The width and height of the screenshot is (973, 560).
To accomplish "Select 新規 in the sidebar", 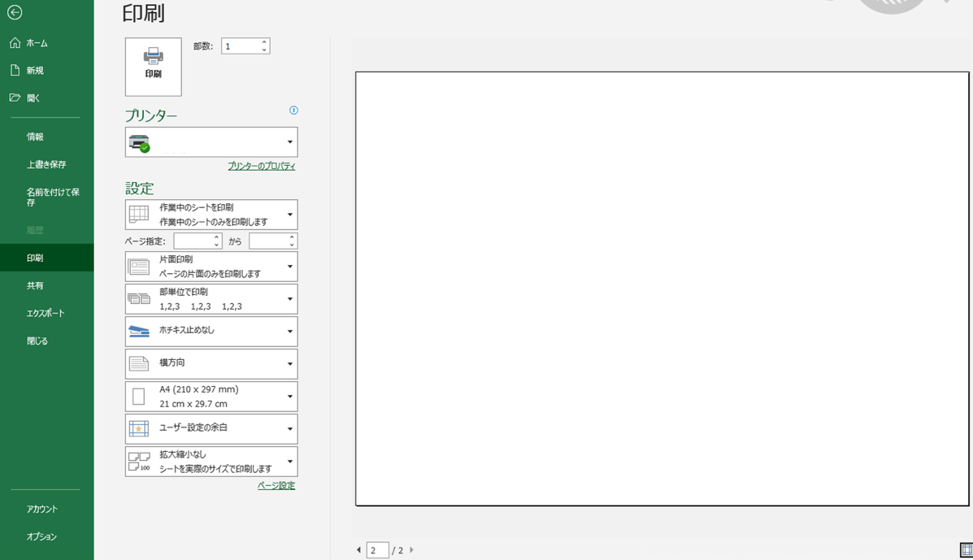I will coord(34,71).
